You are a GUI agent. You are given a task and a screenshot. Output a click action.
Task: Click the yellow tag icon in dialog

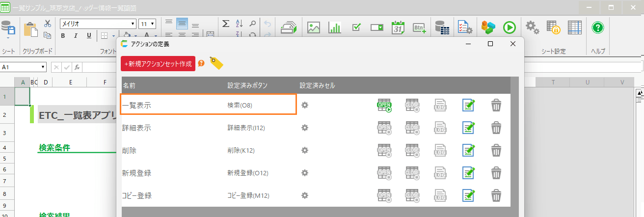pos(216,62)
